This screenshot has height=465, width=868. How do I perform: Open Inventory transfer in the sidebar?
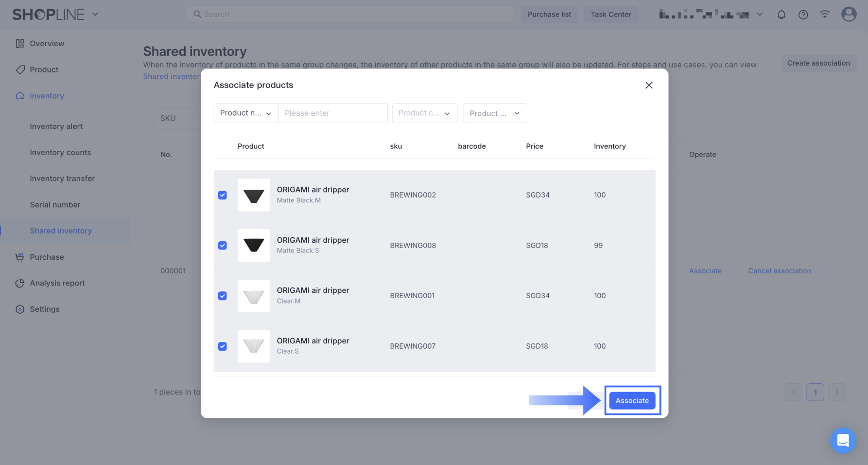(62, 179)
